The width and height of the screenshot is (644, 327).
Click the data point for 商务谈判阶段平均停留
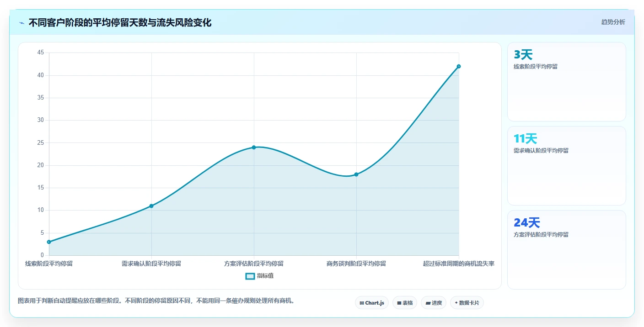click(356, 174)
